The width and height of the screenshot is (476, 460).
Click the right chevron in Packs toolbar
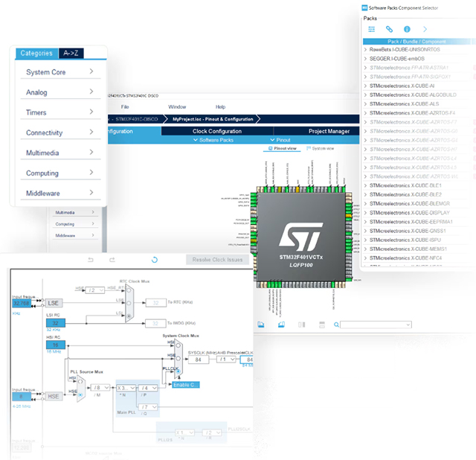[425, 29]
